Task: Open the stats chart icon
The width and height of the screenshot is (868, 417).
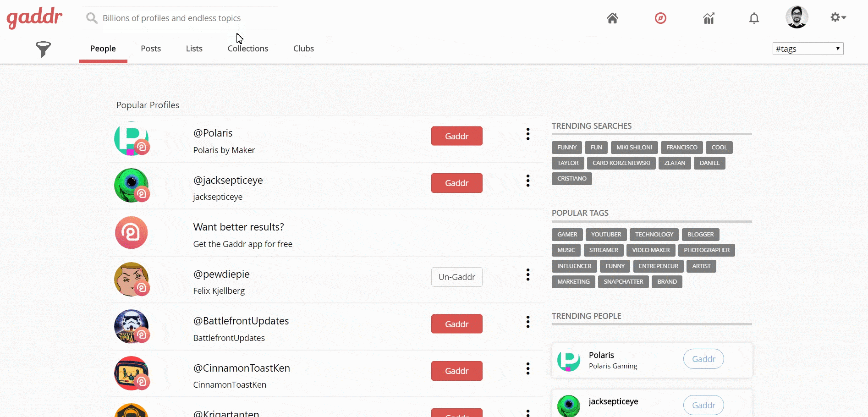Action: pos(709,18)
